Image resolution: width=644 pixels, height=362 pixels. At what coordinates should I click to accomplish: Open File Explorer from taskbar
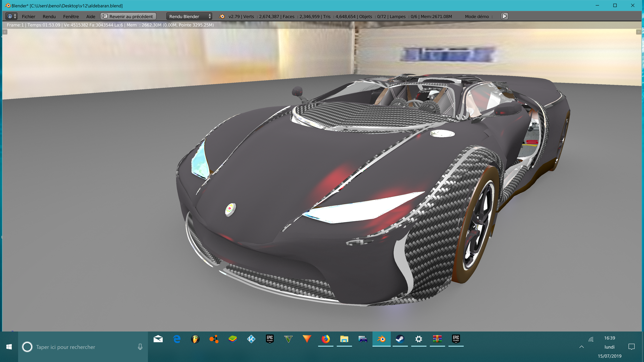tap(344, 339)
